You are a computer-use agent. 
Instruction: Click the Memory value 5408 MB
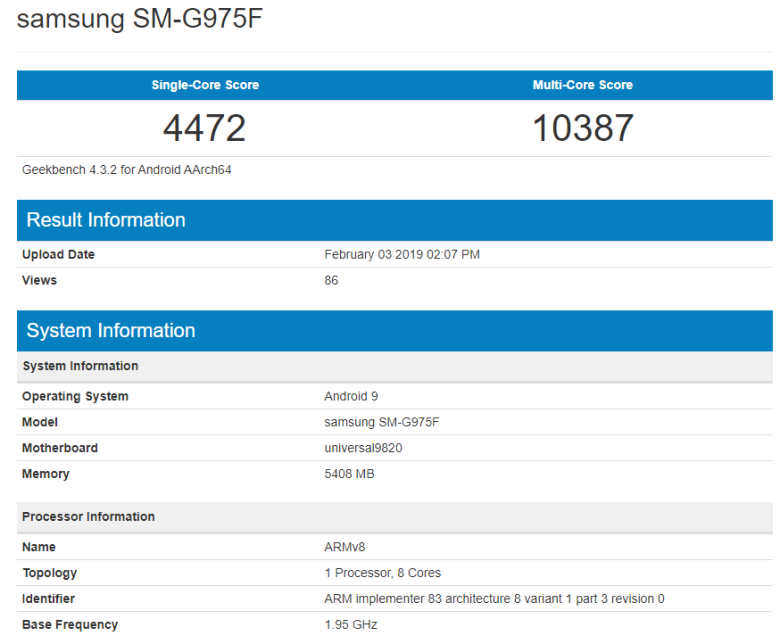tap(349, 474)
